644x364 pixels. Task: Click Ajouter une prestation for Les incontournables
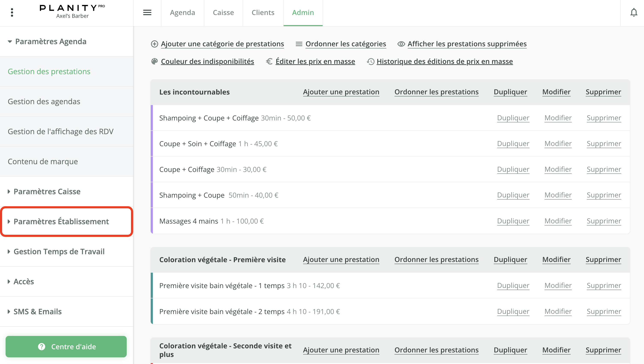coord(341,92)
